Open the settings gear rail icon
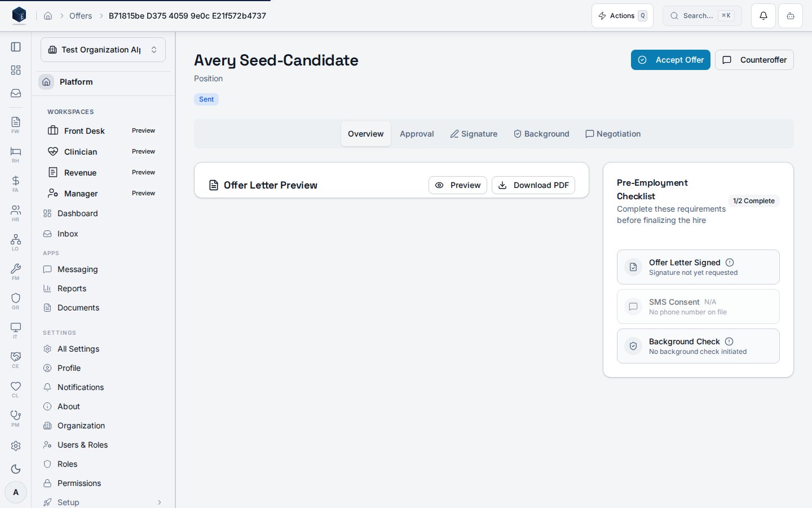 point(16,446)
